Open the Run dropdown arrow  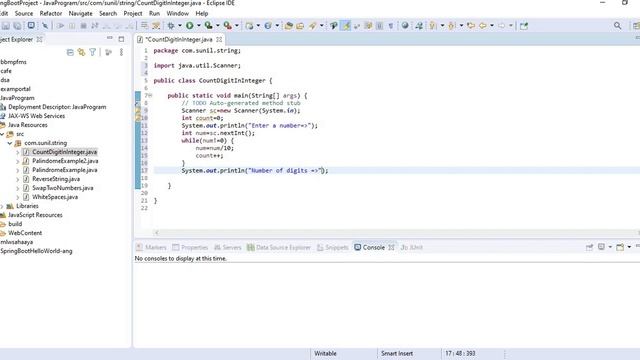199,26
